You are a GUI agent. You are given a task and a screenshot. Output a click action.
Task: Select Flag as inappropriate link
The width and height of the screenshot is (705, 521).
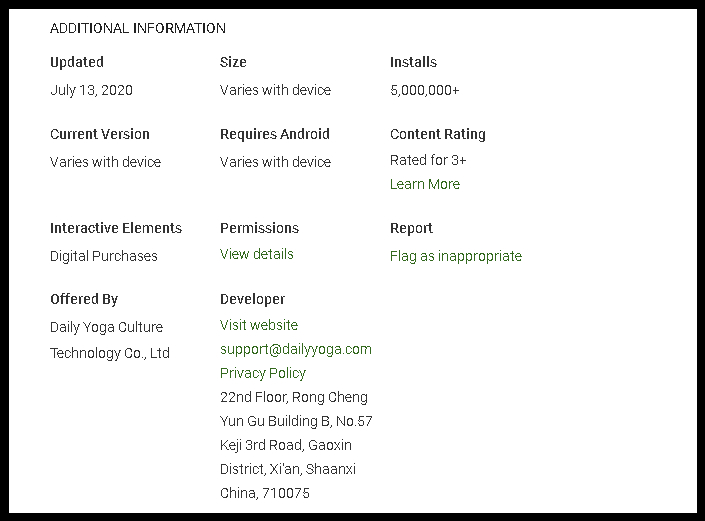[x=456, y=256]
